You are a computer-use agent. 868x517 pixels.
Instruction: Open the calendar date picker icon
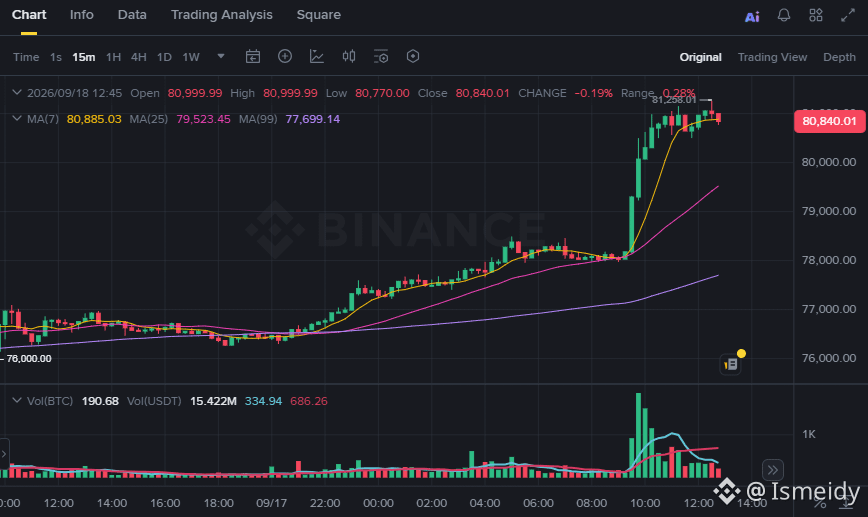(x=253, y=56)
